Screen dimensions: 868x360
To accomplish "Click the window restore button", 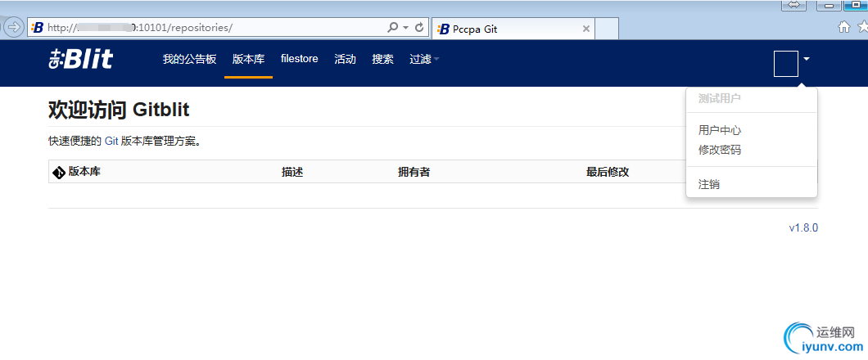I will (x=855, y=5).
